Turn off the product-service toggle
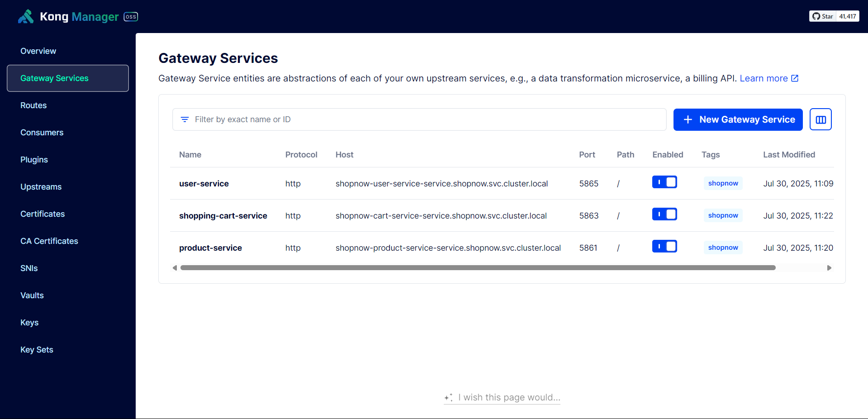The width and height of the screenshot is (868, 419). point(664,247)
